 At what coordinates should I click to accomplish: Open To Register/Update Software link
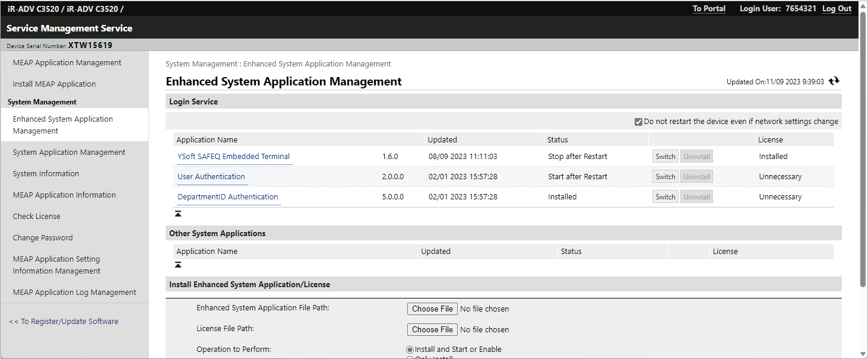[x=64, y=322]
